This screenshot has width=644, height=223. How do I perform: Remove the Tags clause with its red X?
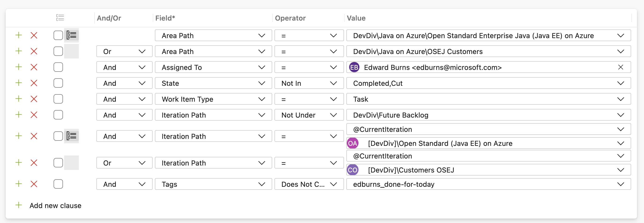(x=34, y=184)
